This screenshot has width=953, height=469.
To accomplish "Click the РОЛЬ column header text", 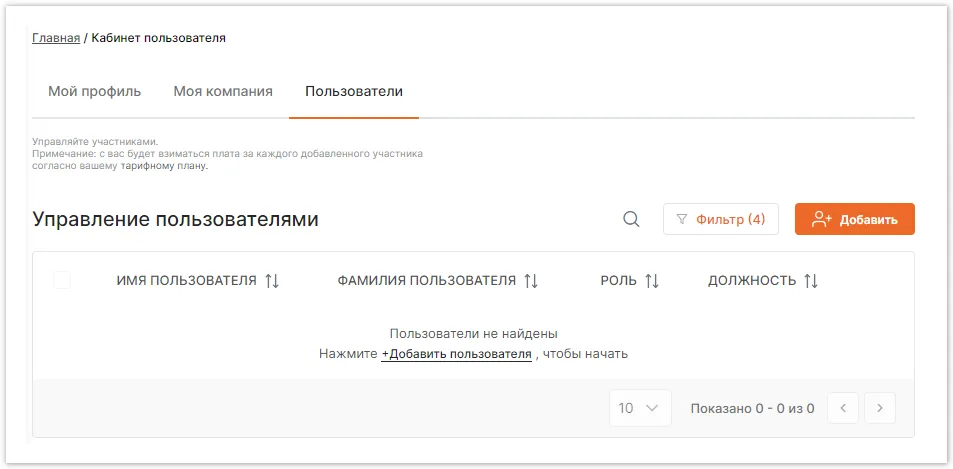I will (619, 281).
